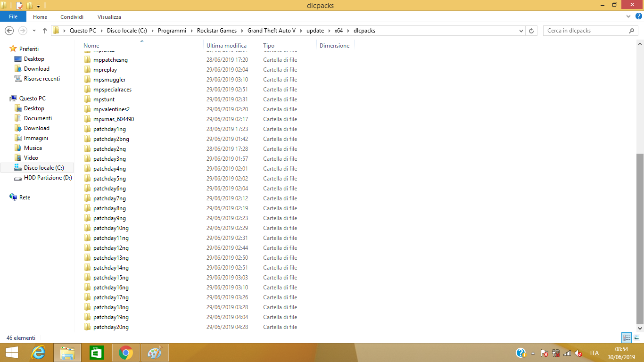Screen dimensions: 644x362
Task: Open the taskbar clock showing 08:54
Action: coord(621,353)
